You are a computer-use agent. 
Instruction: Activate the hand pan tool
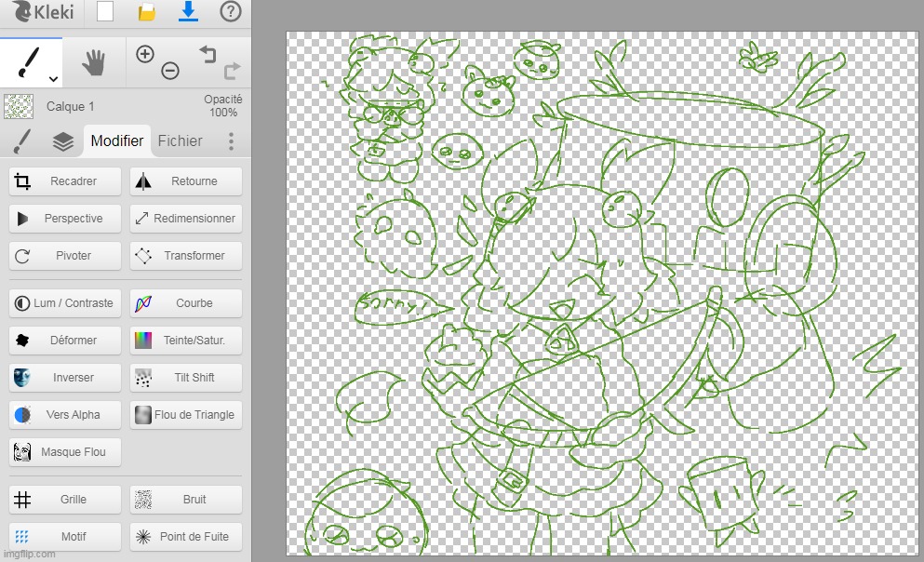[x=94, y=62]
